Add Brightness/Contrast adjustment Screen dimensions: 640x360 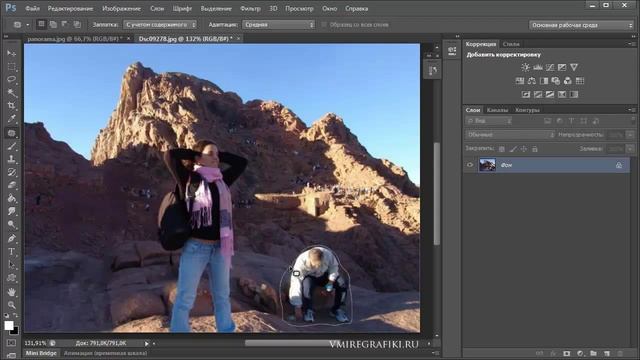coord(525,67)
